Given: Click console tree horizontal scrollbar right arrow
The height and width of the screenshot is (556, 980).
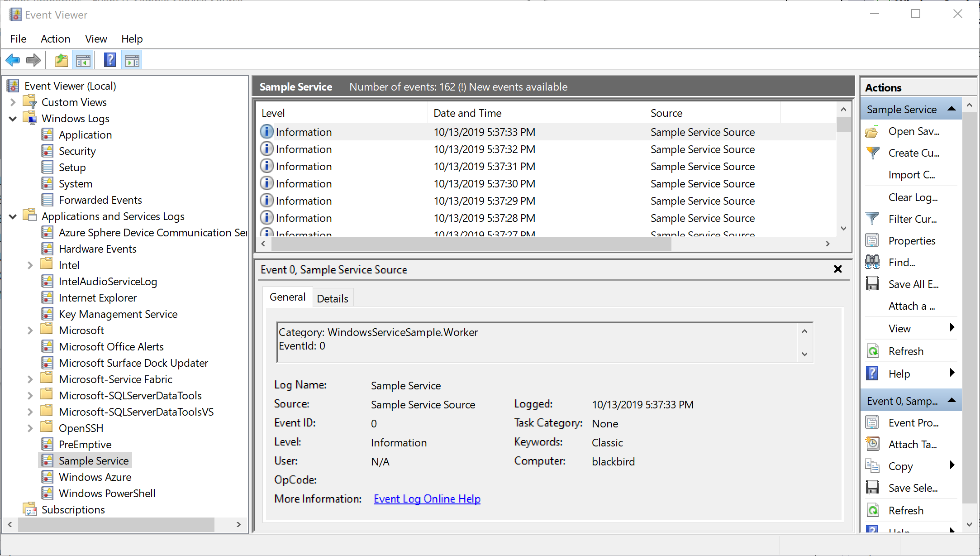Looking at the screenshot, I should pyautogui.click(x=238, y=524).
